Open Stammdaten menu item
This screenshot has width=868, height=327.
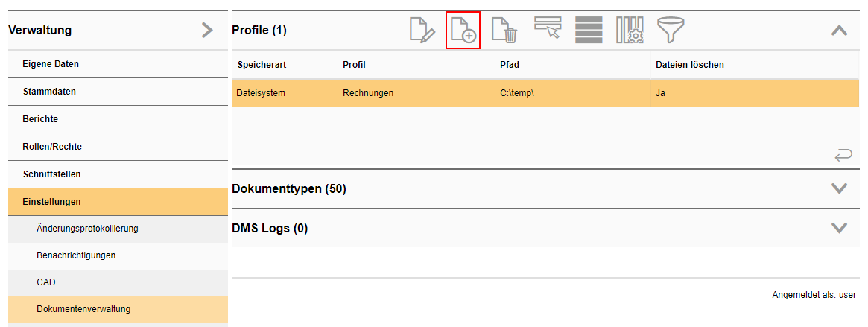pyautogui.click(x=49, y=92)
